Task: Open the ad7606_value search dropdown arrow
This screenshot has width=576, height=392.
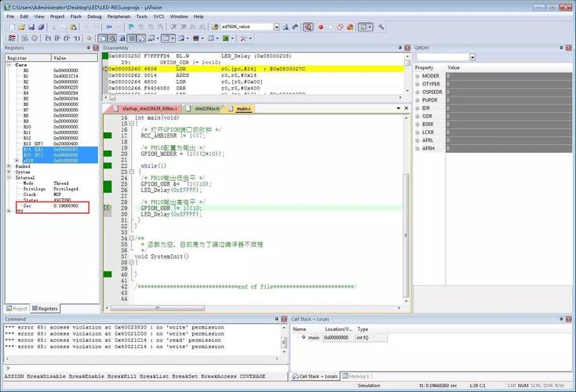Action: point(276,27)
